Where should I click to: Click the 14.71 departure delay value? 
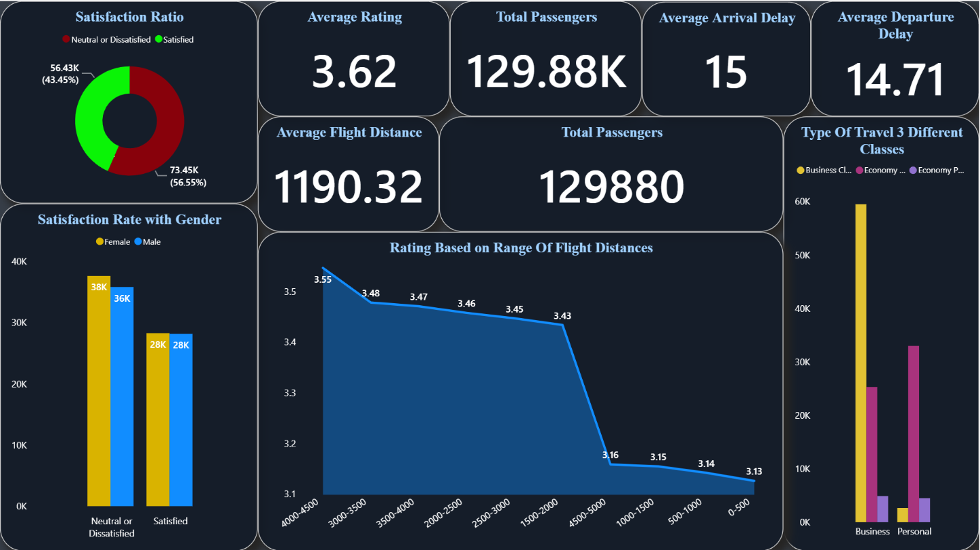point(895,79)
